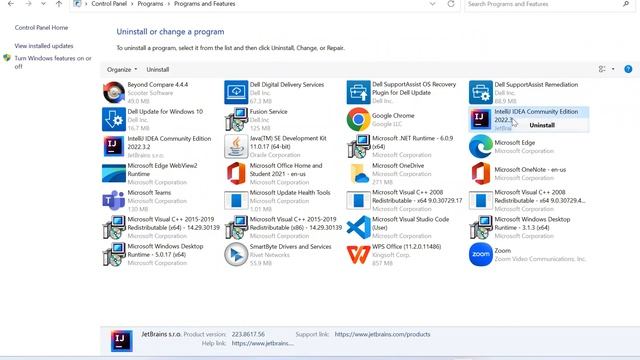
Task: Click the Microsoft Windows Desktop Runtime 3.1.3 icon
Action: coord(481,227)
